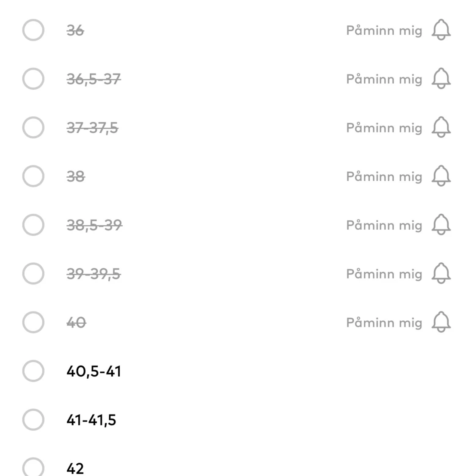The width and height of the screenshot is (476, 476).
Task: Click the 41-41,5 size label text
Action: pyautogui.click(x=91, y=420)
